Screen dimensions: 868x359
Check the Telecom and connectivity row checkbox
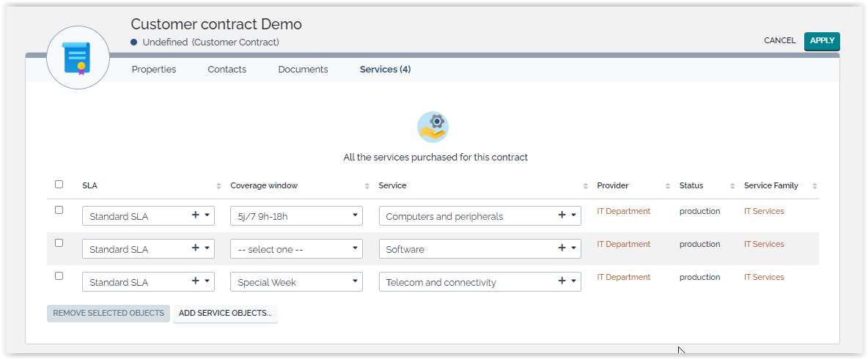pos(59,276)
